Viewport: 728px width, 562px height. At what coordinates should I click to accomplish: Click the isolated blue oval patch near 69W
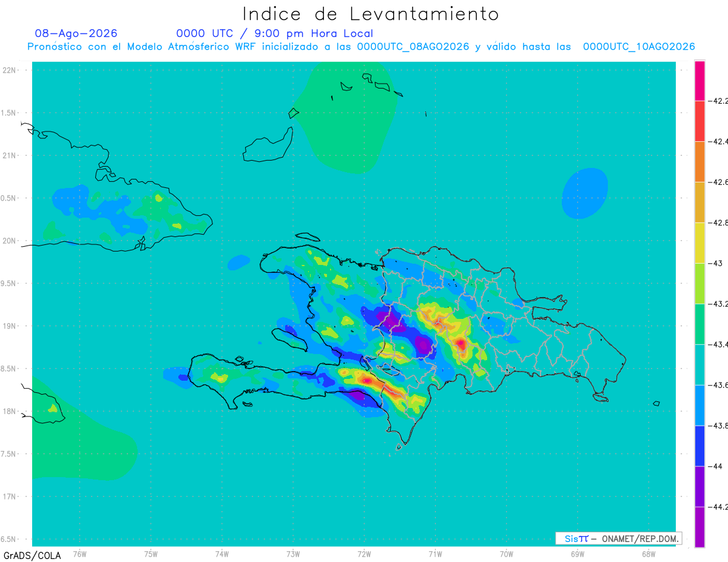tap(584, 193)
